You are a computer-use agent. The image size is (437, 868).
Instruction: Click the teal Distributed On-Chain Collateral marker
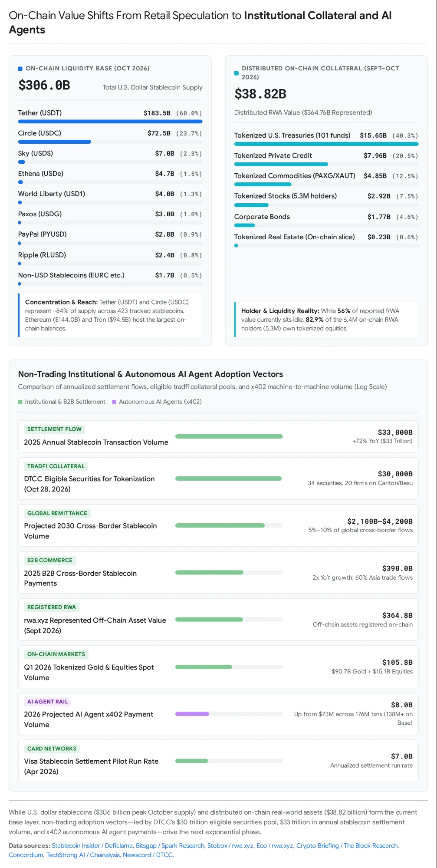pos(237,73)
